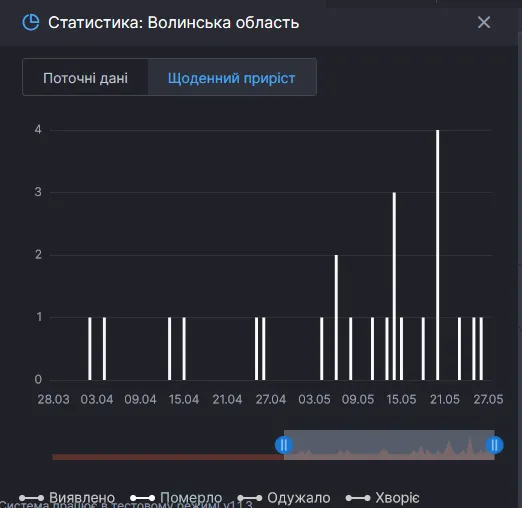
Task: Toggle the Виявлено legend series
Action: 67,498
